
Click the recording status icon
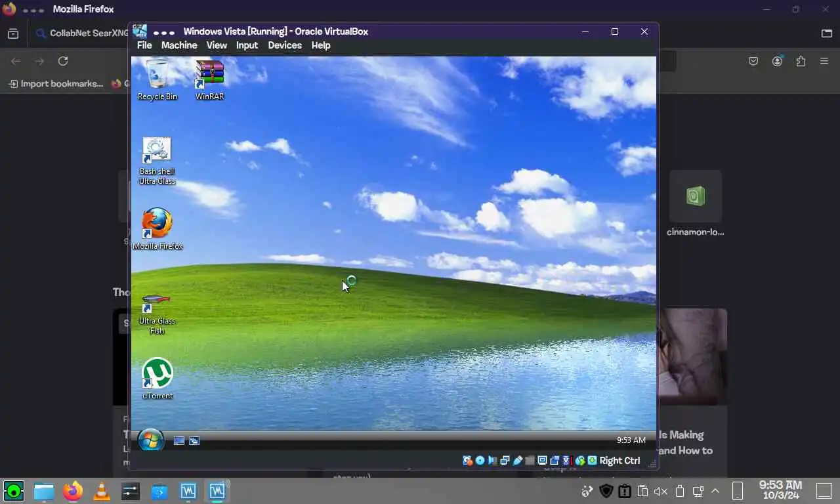[555, 461]
